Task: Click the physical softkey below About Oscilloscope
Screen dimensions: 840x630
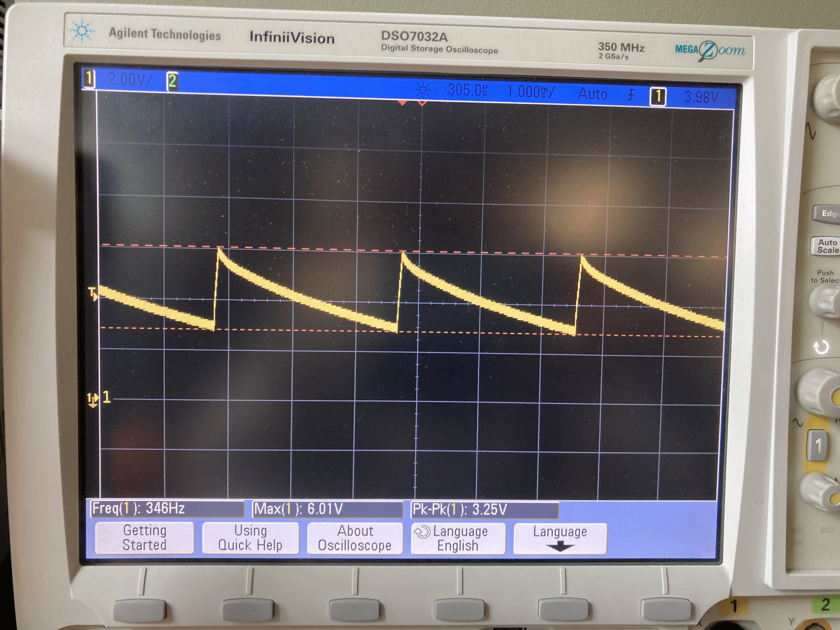Action: (x=354, y=610)
